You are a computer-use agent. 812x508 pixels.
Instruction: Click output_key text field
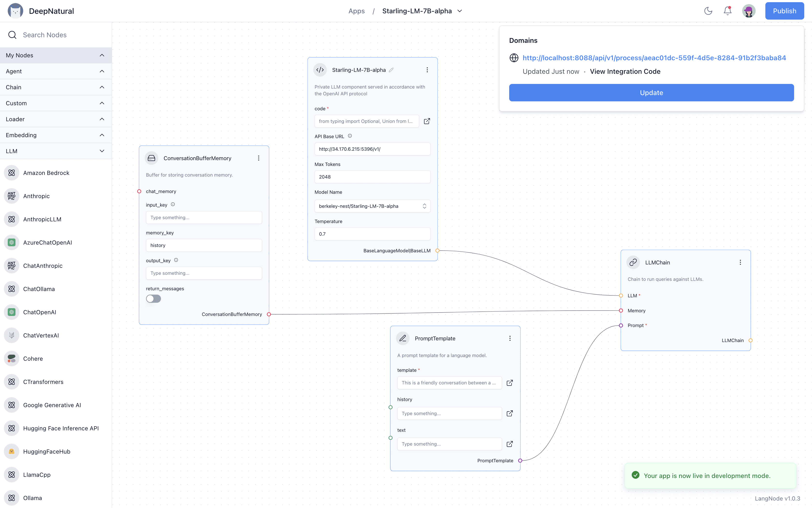(204, 273)
